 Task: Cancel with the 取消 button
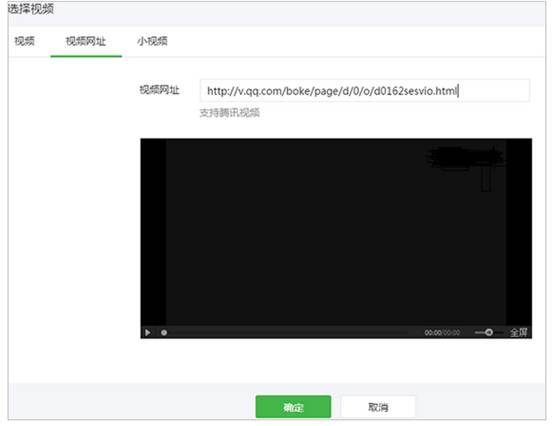(x=378, y=407)
